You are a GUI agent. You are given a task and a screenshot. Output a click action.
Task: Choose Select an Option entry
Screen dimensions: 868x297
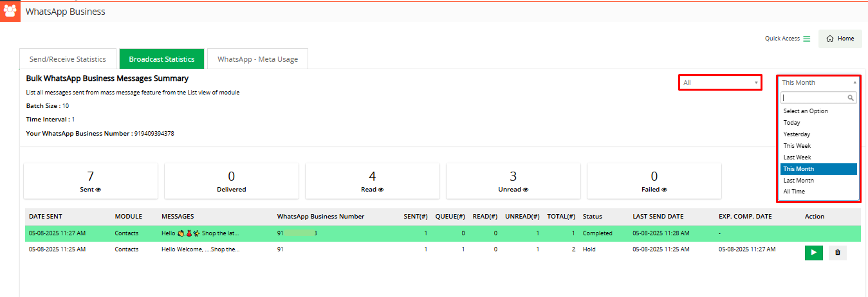818,111
